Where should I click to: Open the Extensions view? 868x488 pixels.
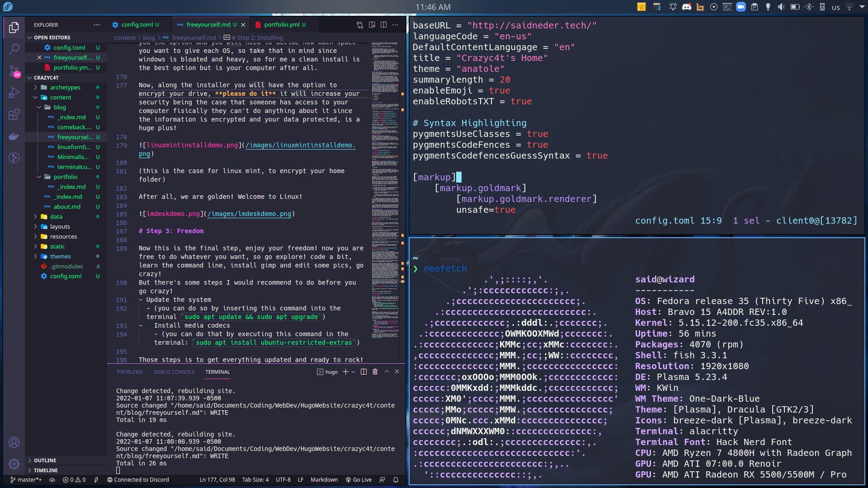[x=14, y=114]
